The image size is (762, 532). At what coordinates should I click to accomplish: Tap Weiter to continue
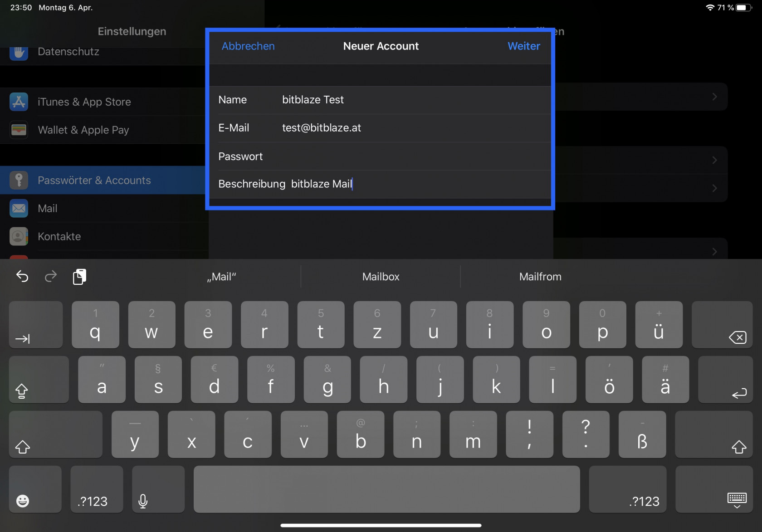[524, 46]
